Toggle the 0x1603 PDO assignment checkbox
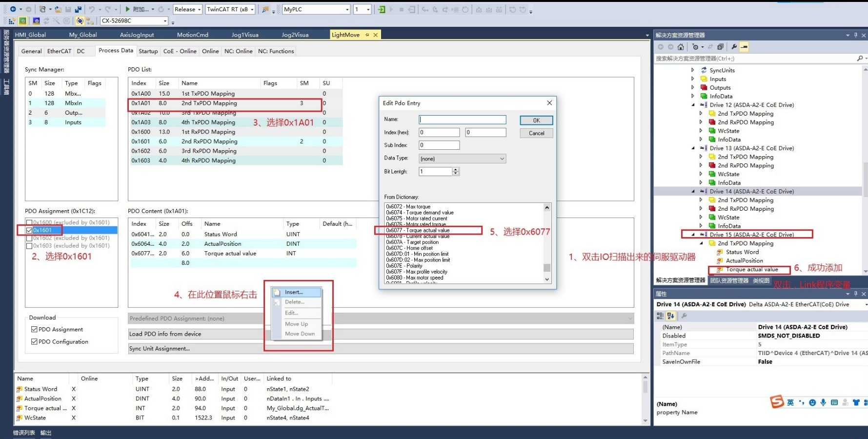The height and width of the screenshot is (439, 868). click(x=29, y=246)
